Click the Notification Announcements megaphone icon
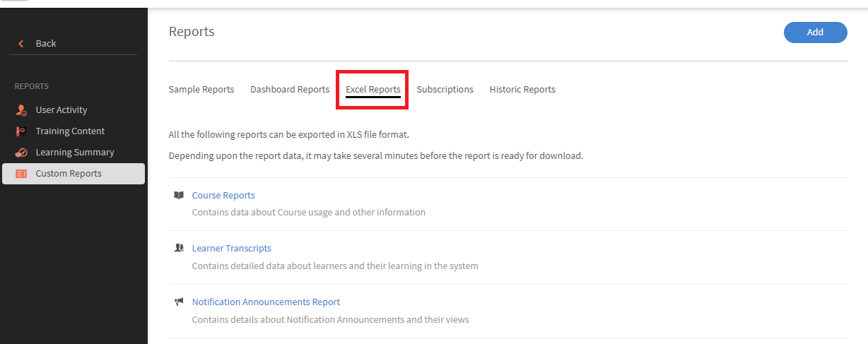Image resolution: width=868 pixels, height=344 pixels. pos(179,302)
